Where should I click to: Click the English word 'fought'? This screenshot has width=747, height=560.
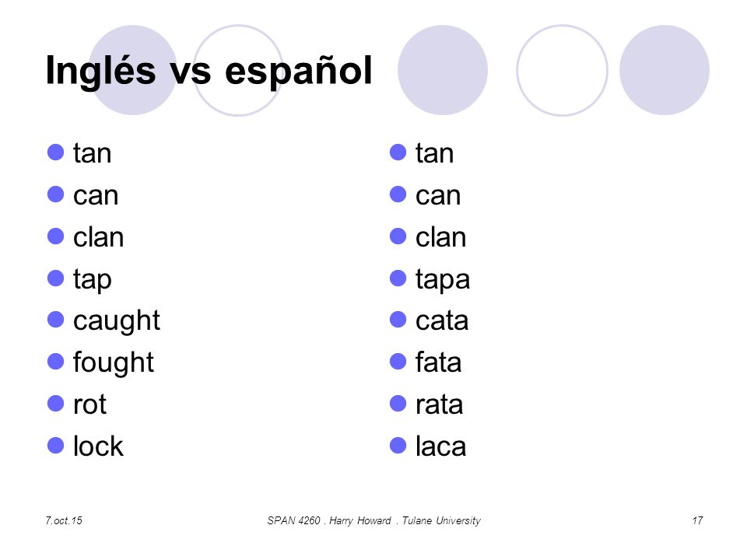pyautogui.click(x=114, y=363)
